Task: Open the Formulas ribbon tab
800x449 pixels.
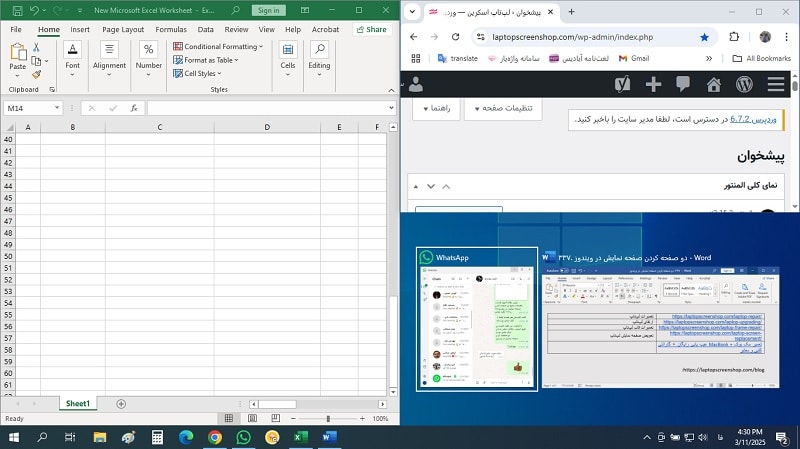Action: (171, 30)
